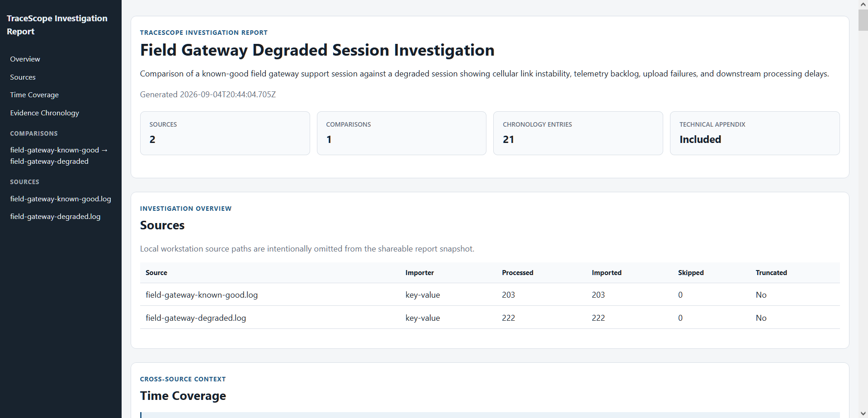Click the scrollbar down arrow
This screenshot has height=418, width=868.
click(x=863, y=414)
